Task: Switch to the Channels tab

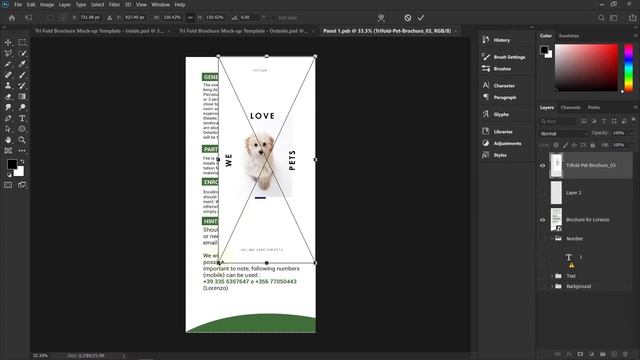Action: click(x=570, y=107)
